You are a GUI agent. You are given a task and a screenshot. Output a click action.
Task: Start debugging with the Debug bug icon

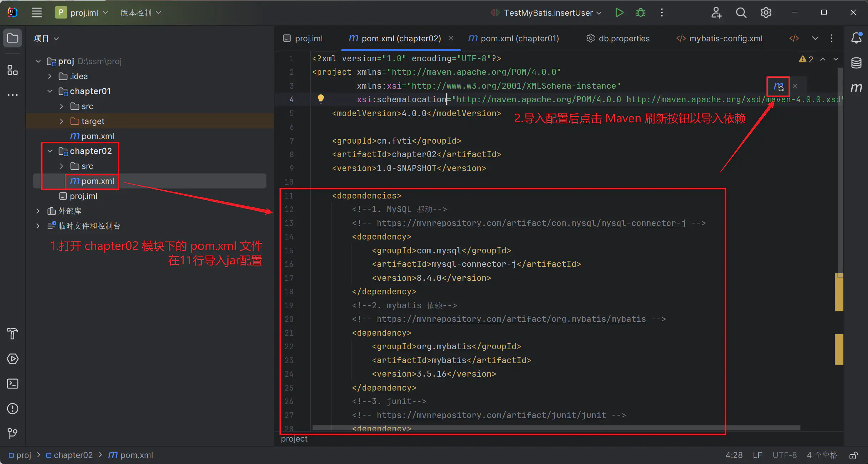pos(641,13)
